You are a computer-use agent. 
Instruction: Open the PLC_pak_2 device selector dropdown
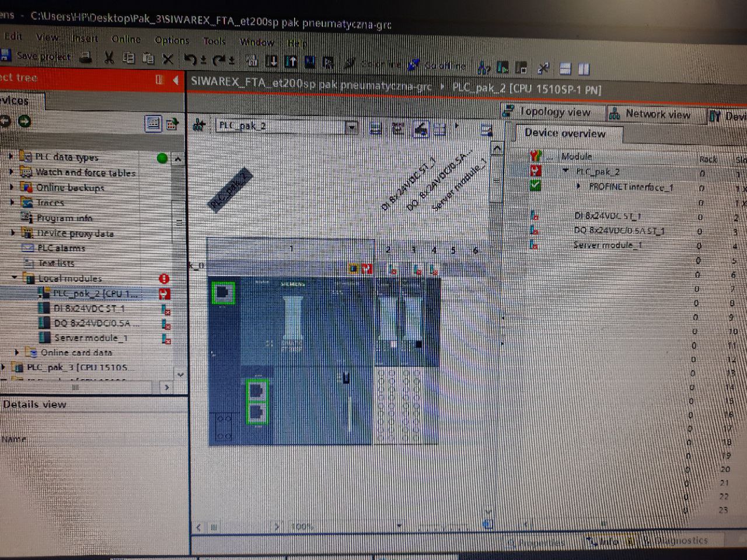click(x=351, y=127)
